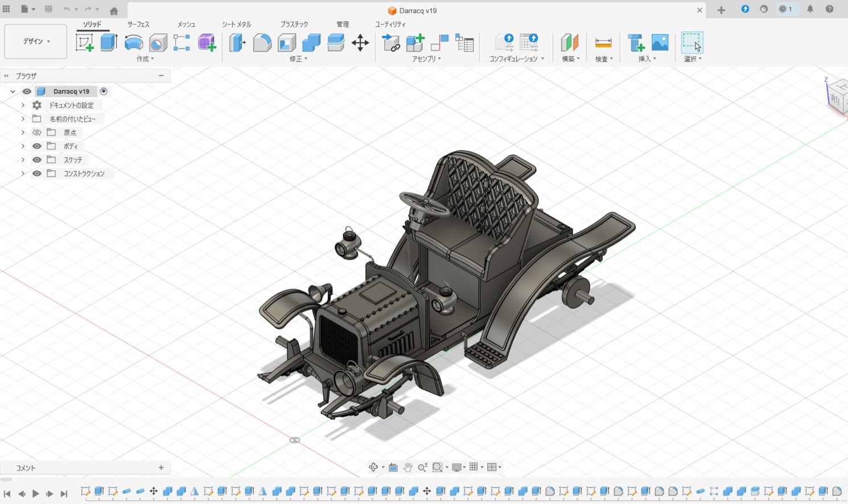Show the 原点 folder via eye icon
This screenshot has height=504, width=848.
(37, 133)
